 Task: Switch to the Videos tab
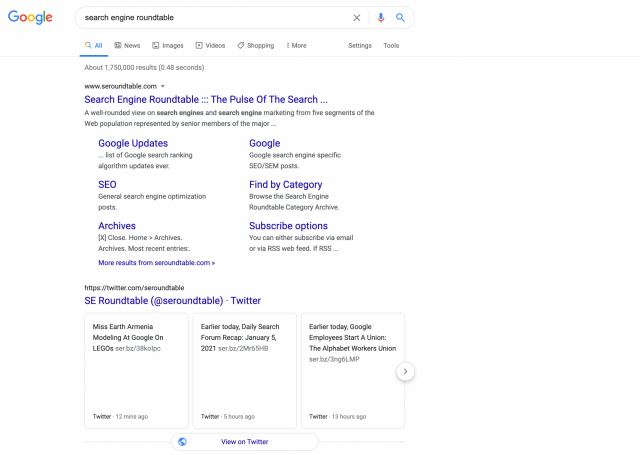click(210, 45)
